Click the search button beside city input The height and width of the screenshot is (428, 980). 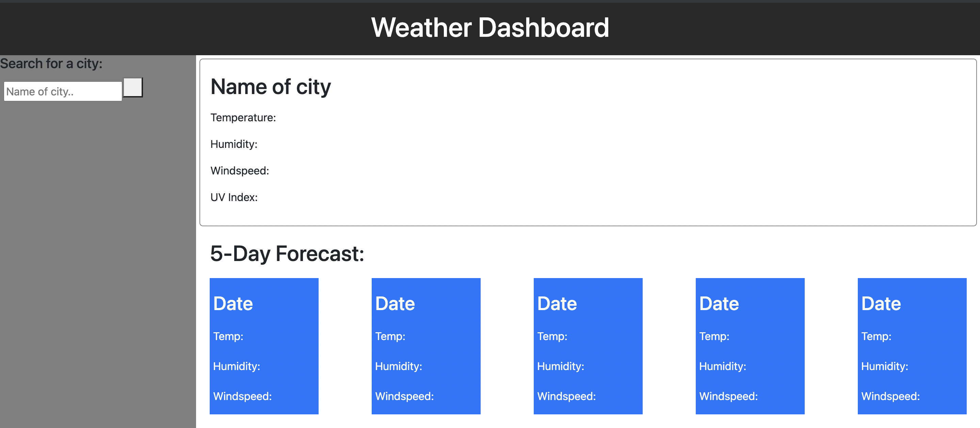tap(132, 88)
